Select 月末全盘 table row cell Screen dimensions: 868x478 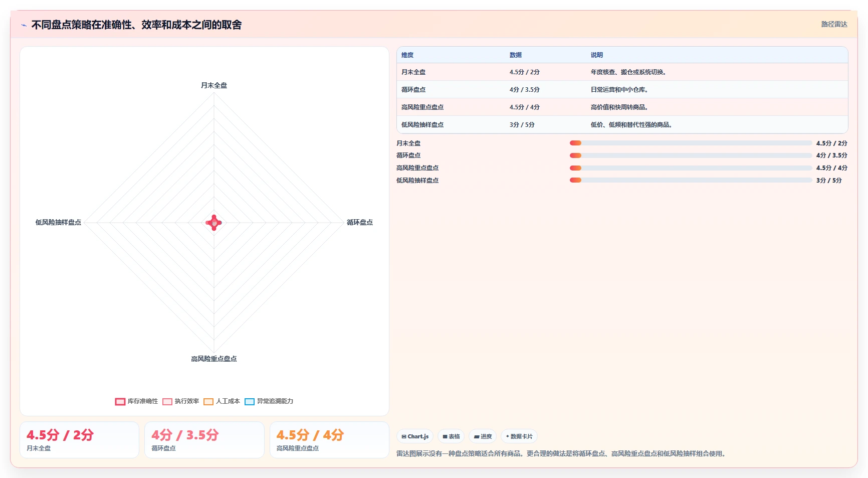(x=413, y=72)
